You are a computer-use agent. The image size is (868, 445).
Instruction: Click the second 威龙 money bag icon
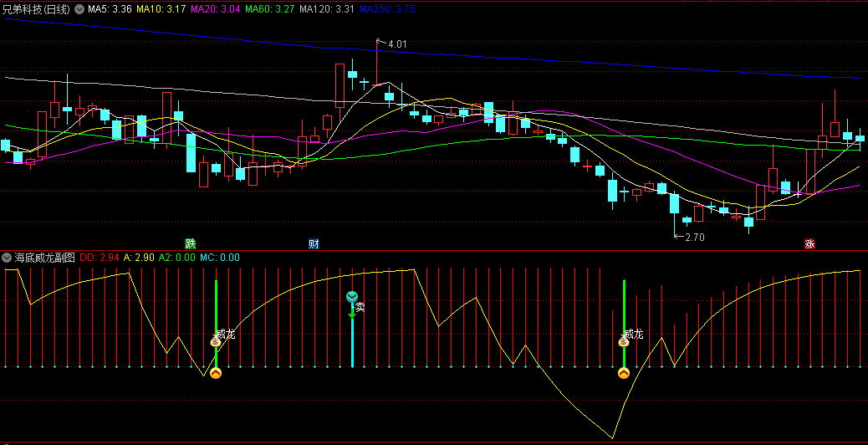tap(624, 342)
